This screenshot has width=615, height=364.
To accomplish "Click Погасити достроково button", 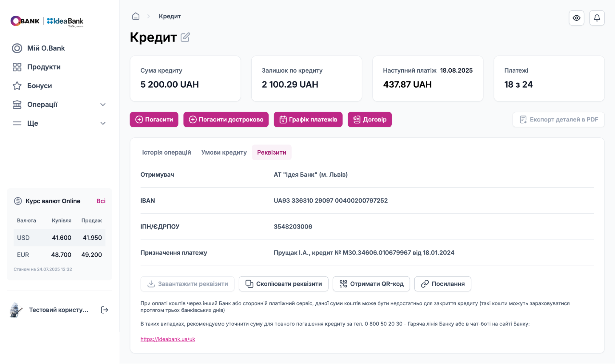I will [x=226, y=120].
